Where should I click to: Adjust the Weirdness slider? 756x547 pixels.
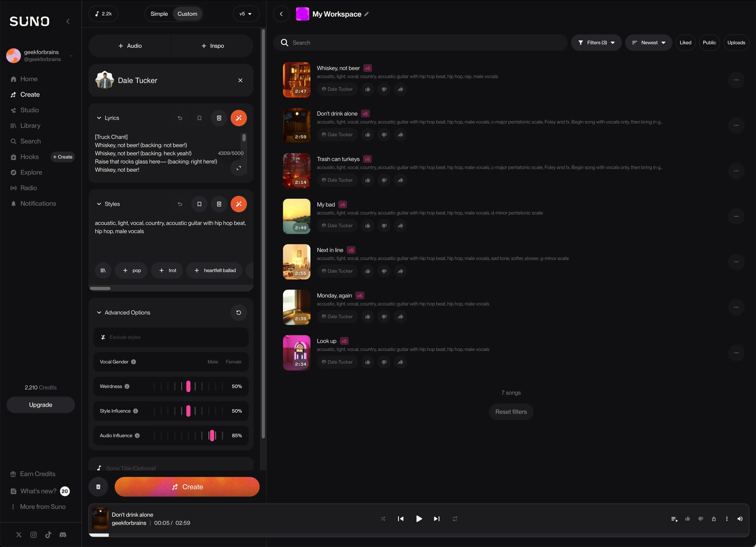pos(189,386)
